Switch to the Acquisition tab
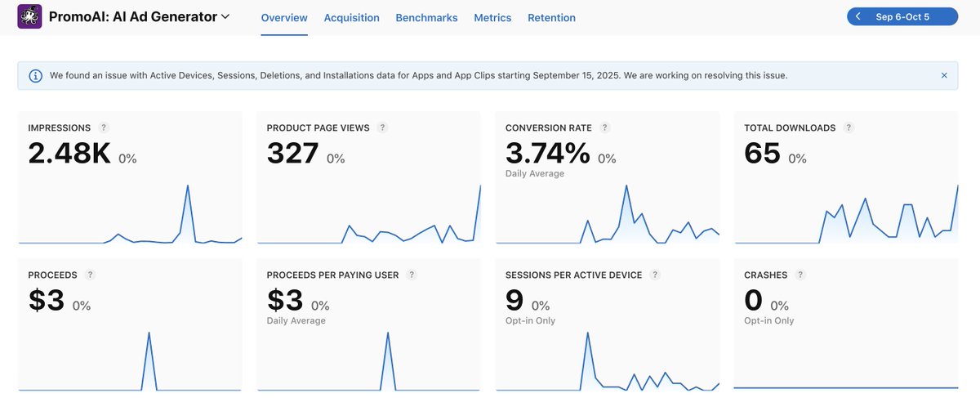 351,17
